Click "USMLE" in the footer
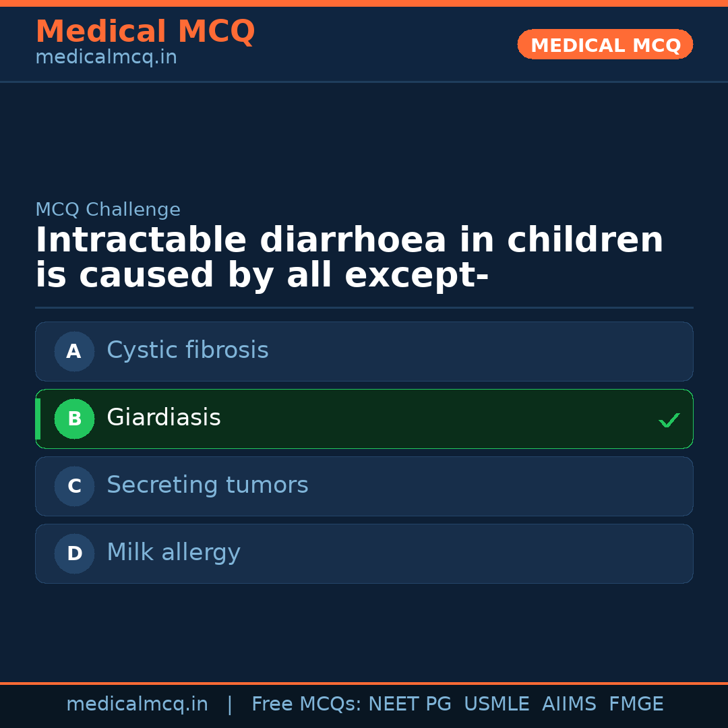 [496, 704]
